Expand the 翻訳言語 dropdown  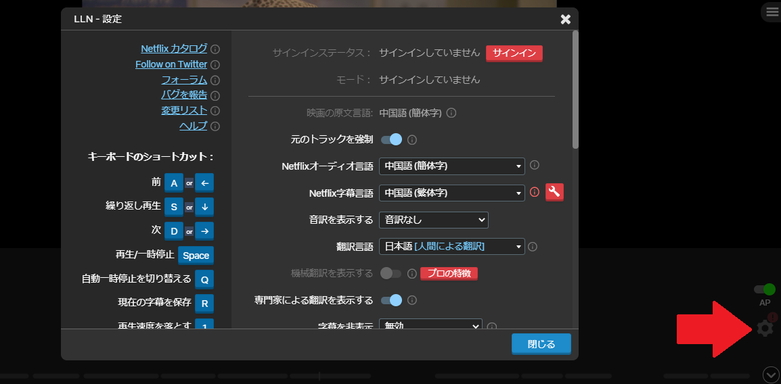[452, 247]
